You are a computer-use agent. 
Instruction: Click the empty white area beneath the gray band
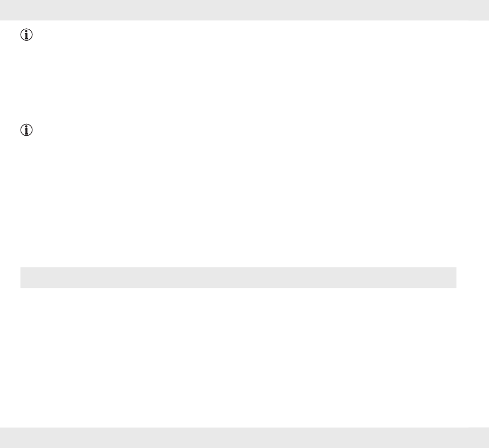[x=238, y=357]
